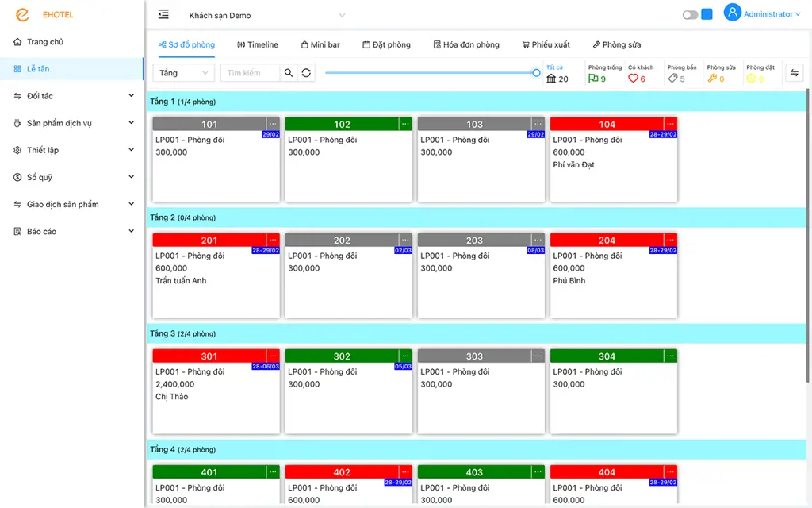The height and width of the screenshot is (508, 812).
Task: Click the search magnifier icon
Action: click(289, 73)
